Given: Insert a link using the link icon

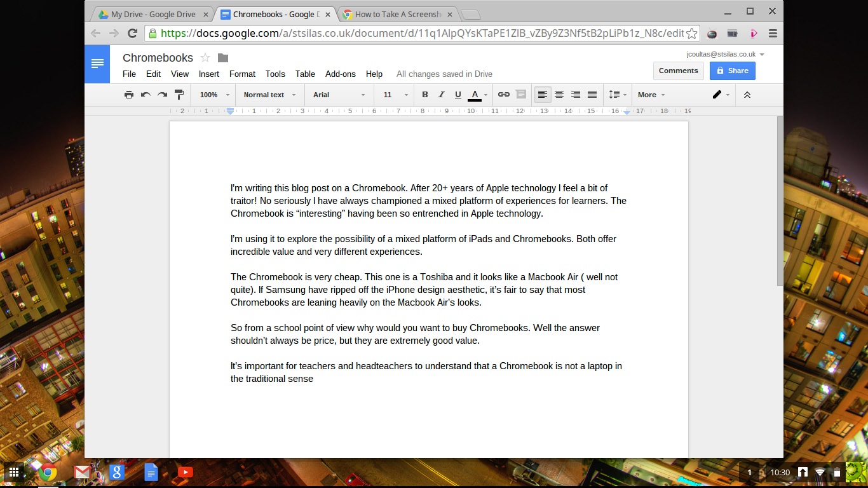Looking at the screenshot, I should click(504, 95).
